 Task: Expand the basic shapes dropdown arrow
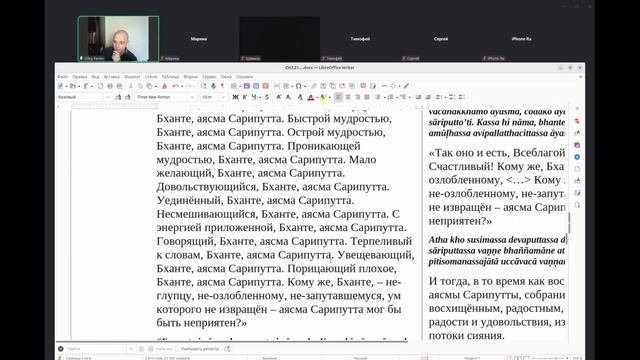[x=400, y=86]
